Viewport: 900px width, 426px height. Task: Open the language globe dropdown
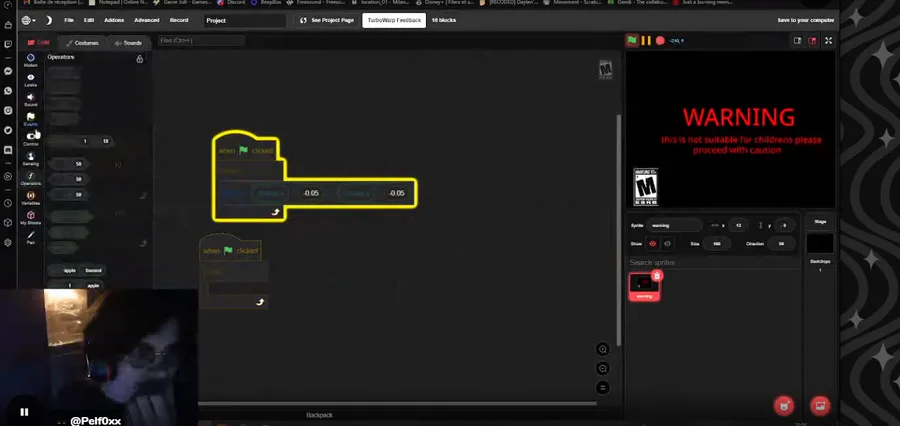click(28, 20)
